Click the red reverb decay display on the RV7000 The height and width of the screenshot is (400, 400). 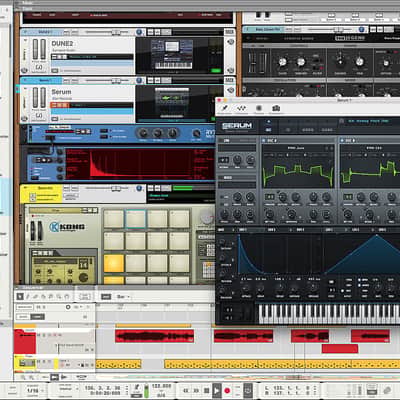click(139, 165)
